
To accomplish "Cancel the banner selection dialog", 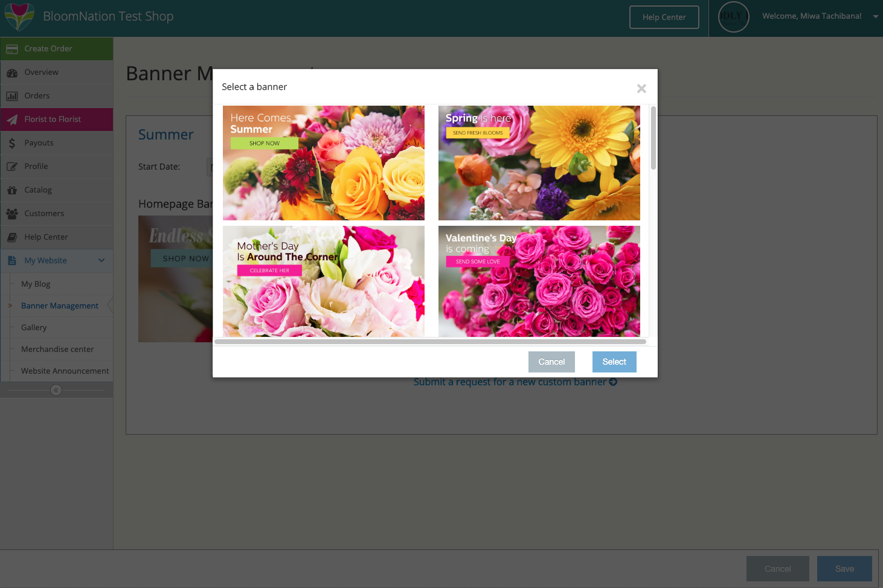I will pyautogui.click(x=551, y=362).
